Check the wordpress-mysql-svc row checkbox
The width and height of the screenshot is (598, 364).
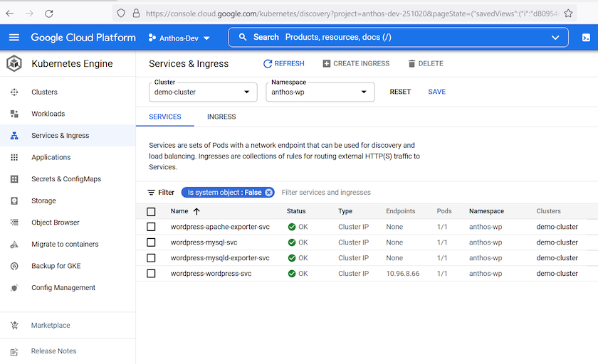[x=151, y=242]
